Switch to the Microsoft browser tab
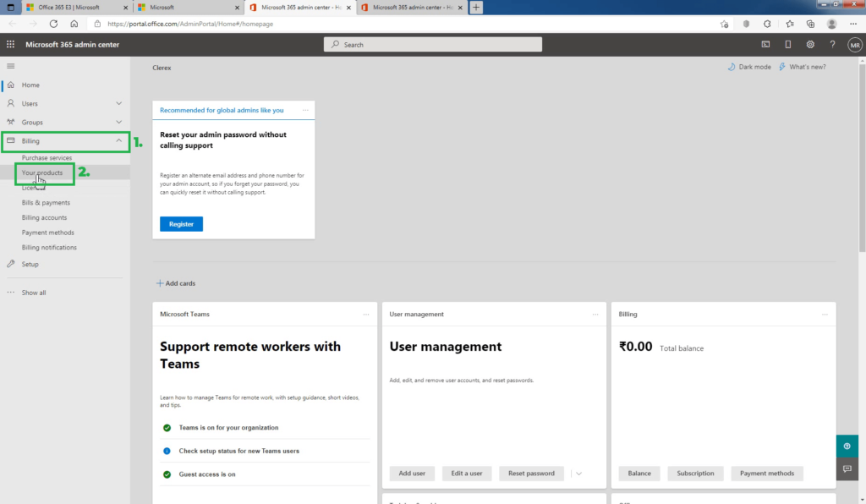 click(x=188, y=8)
